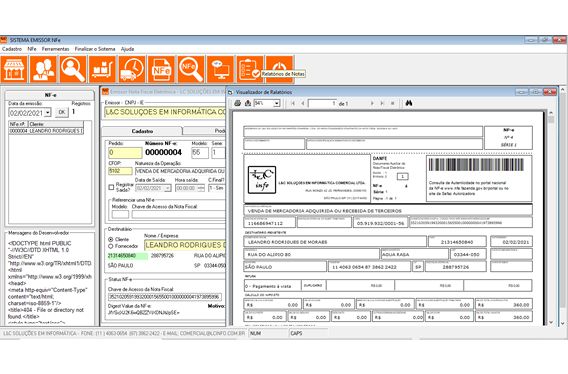Switch to the Cadastro tab

(x=142, y=131)
